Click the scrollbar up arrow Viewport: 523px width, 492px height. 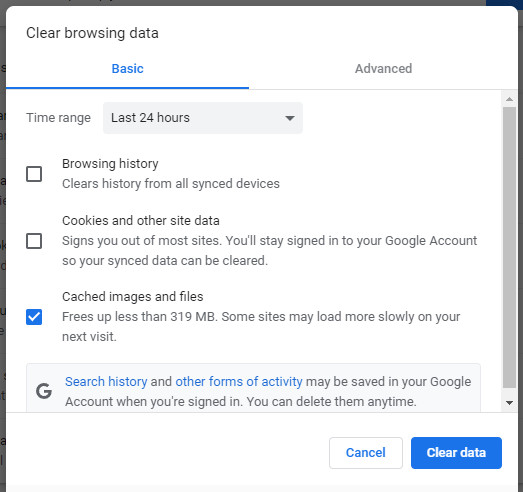coord(509,99)
